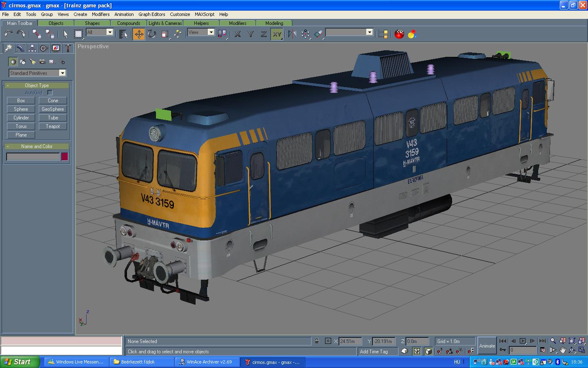Toggle the 3D Snap button
Viewport: 588px width, 368px height.
click(x=440, y=351)
